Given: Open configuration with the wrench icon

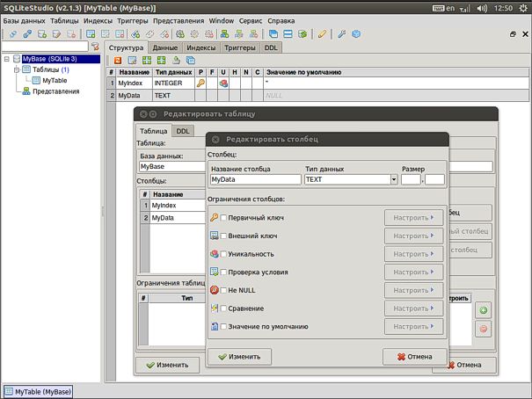Looking at the screenshot, I should [x=341, y=34].
